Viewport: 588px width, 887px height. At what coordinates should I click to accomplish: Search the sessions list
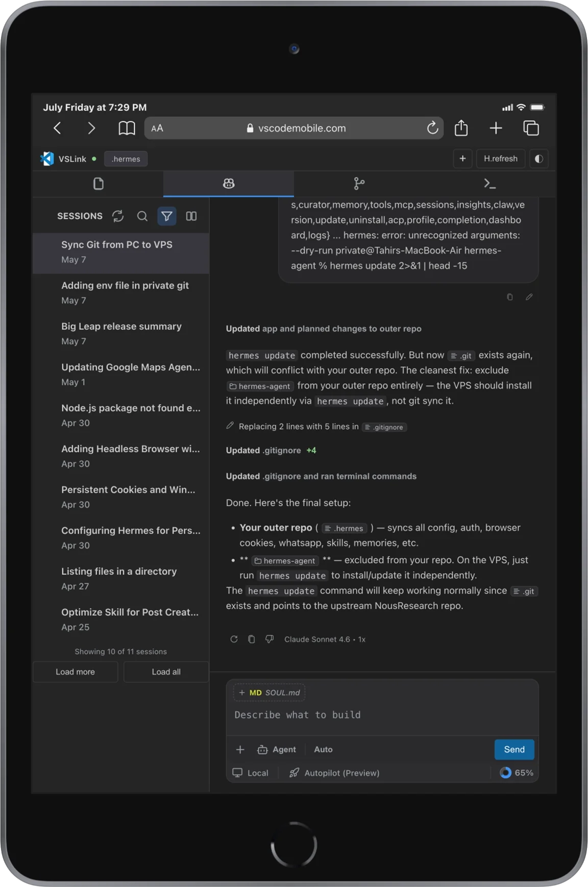[142, 216]
